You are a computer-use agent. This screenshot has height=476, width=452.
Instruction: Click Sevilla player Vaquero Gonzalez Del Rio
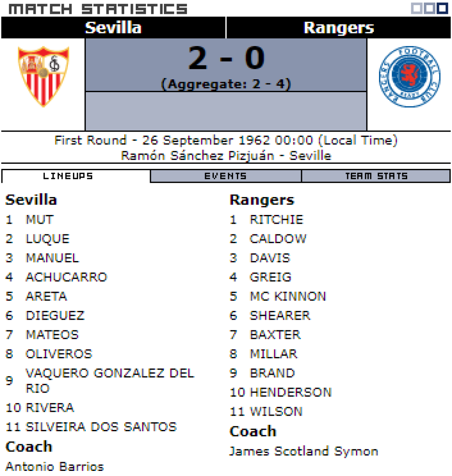(110, 380)
